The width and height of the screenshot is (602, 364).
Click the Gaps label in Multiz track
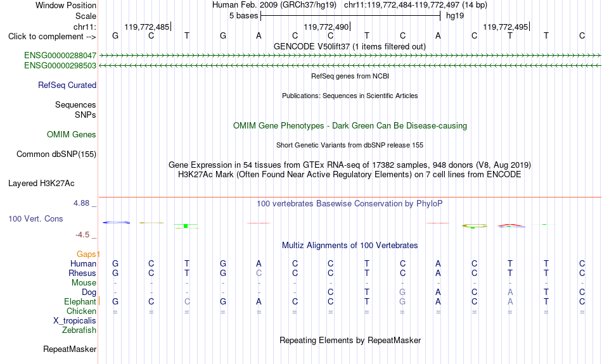click(x=87, y=254)
